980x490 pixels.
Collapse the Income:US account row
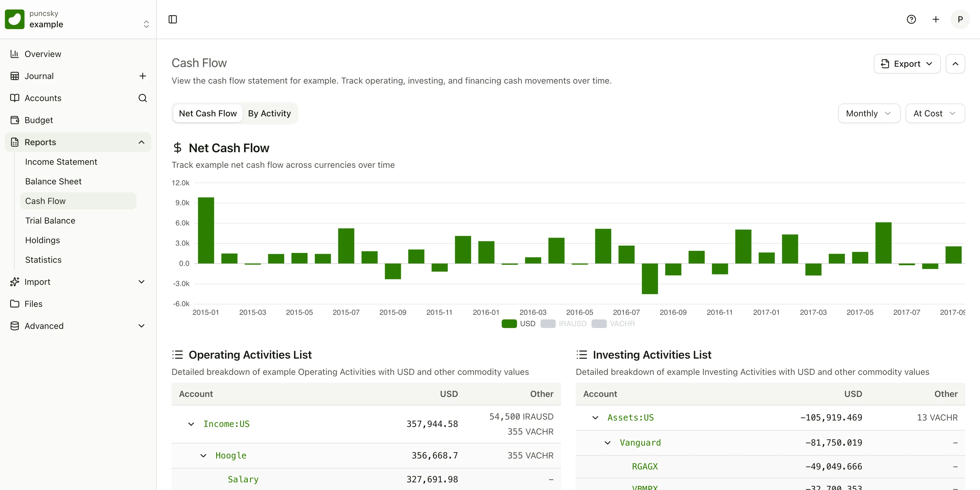(x=191, y=424)
